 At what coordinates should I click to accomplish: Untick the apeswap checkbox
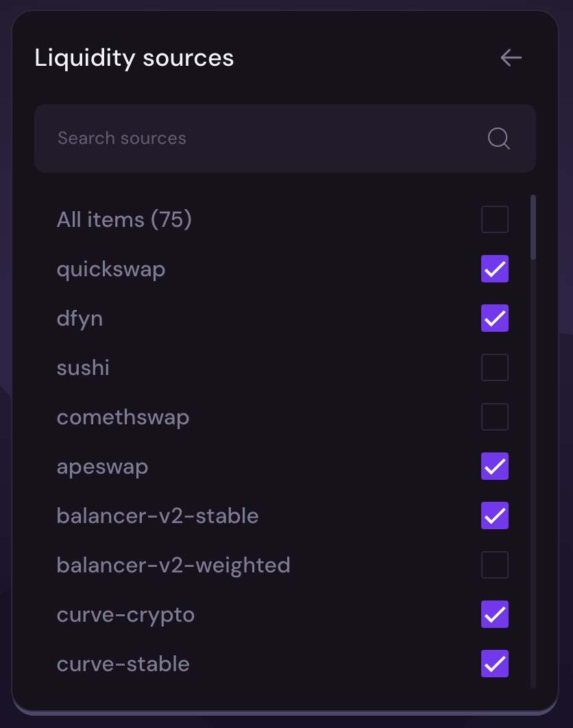[495, 467]
